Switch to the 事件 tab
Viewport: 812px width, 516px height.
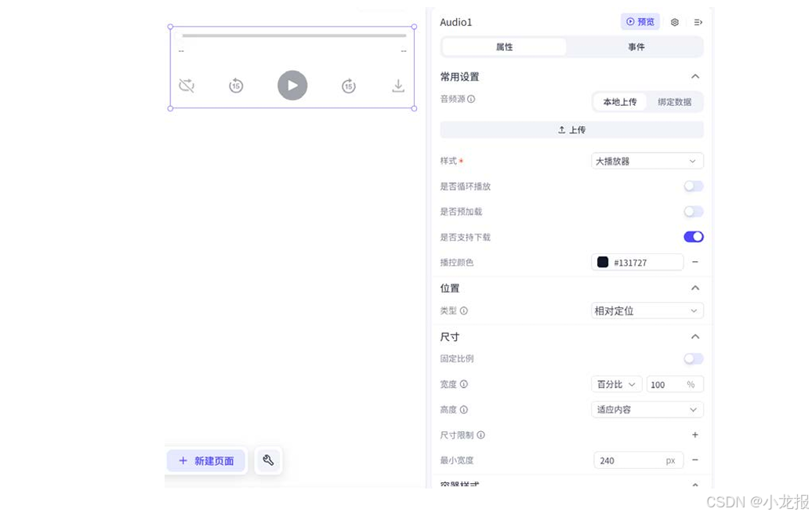[x=636, y=46]
